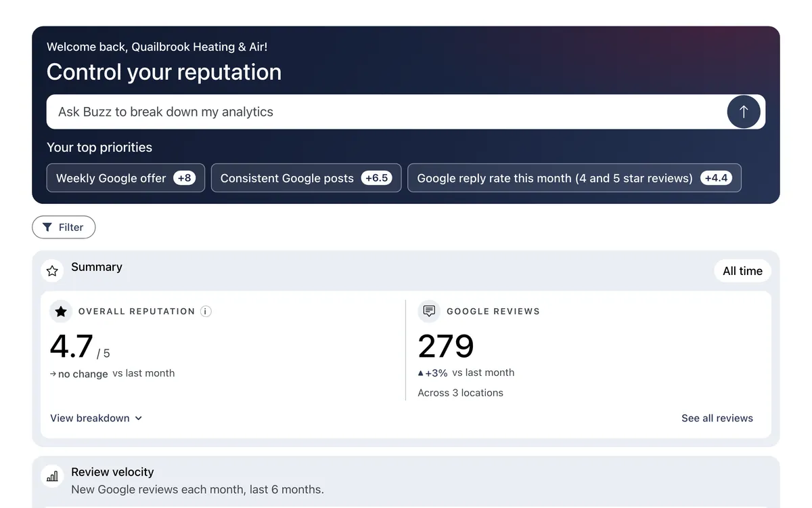
Task: Open the Weekly Google offer priority
Action: (126, 178)
